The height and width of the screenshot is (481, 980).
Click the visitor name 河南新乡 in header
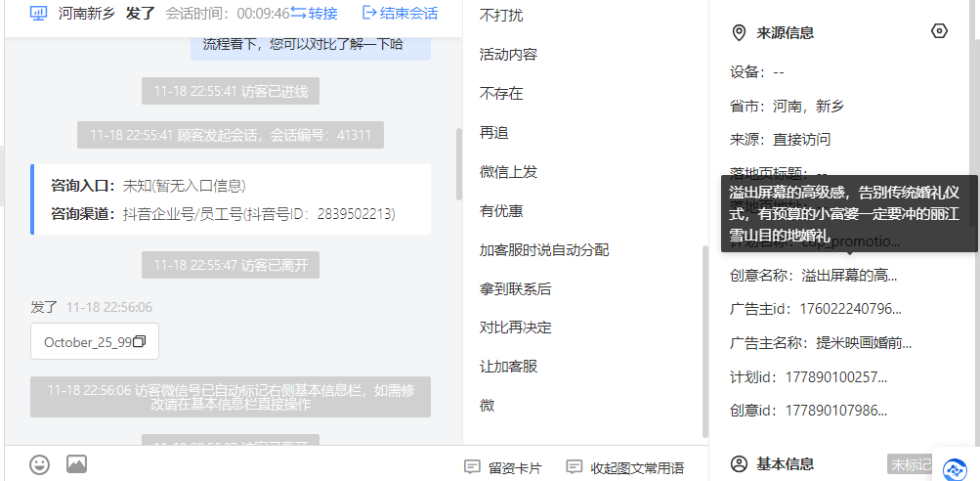87,13
